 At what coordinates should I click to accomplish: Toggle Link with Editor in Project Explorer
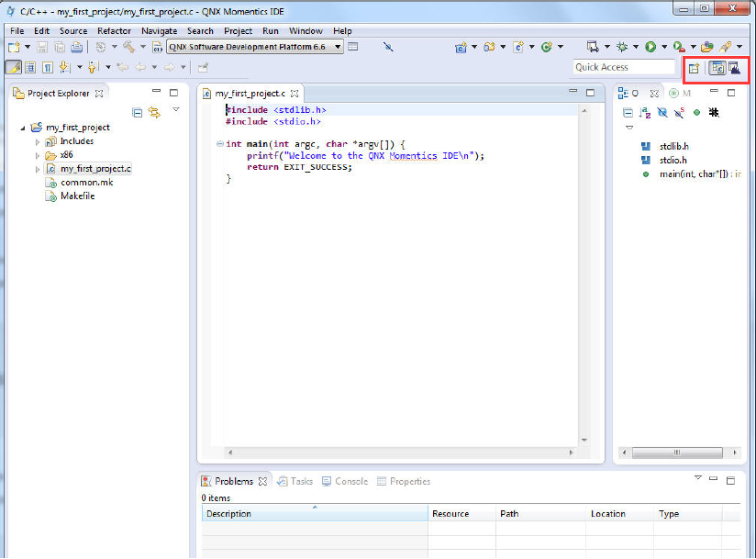point(154,112)
